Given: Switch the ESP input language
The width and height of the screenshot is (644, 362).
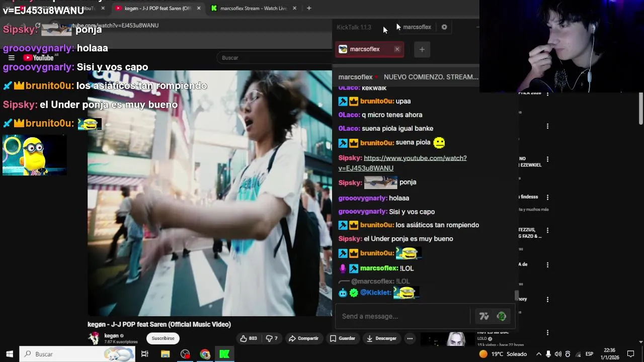Looking at the screenshot, I should [x=589, y=354].
